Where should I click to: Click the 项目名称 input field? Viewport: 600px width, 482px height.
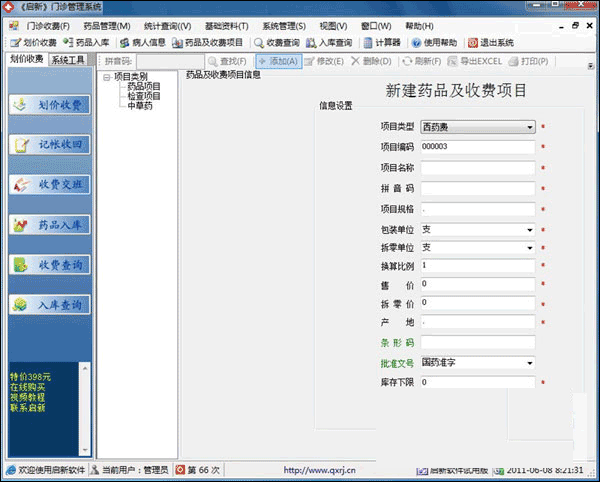pyautogui.click(x=478, y=168)
